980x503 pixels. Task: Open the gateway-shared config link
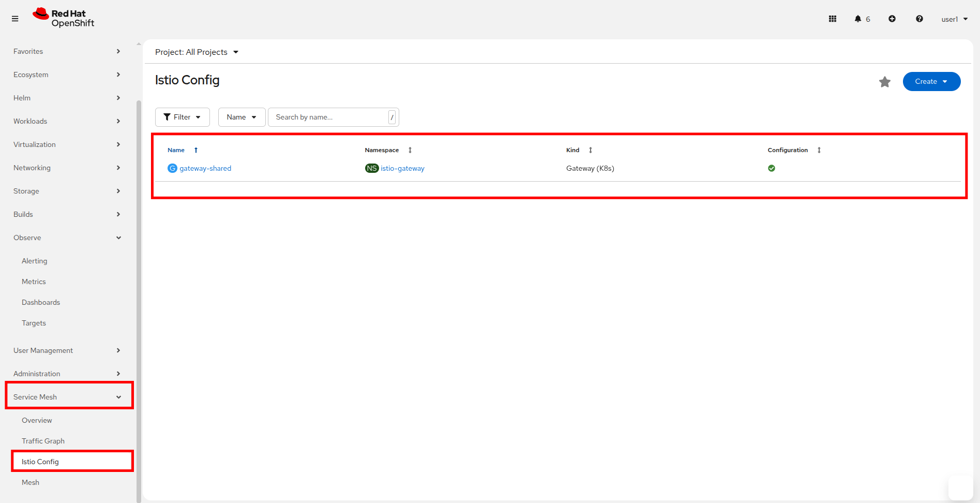[205, 168]
